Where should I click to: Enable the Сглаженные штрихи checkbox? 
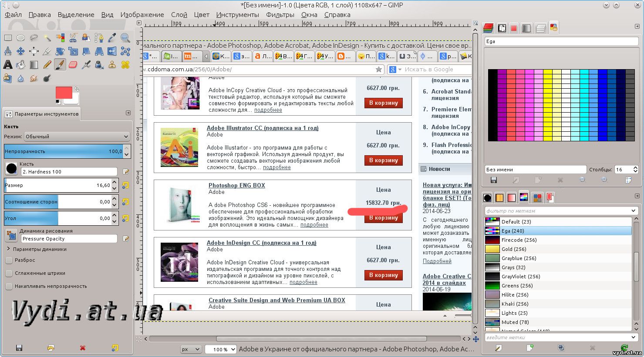pos(9,273)
